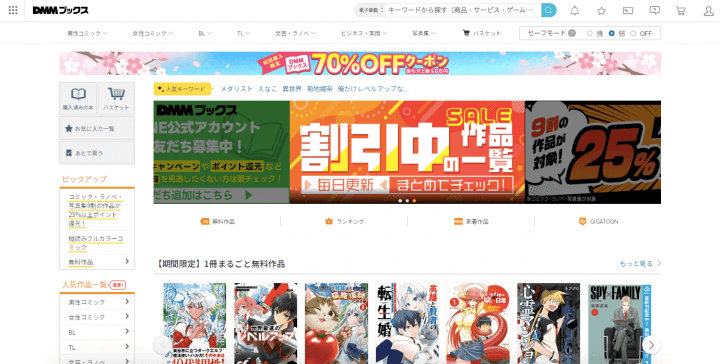Open お気に入り一覧 button in sidebar
720x364 pixels.
pyautogui.click(x=97, y=129)
